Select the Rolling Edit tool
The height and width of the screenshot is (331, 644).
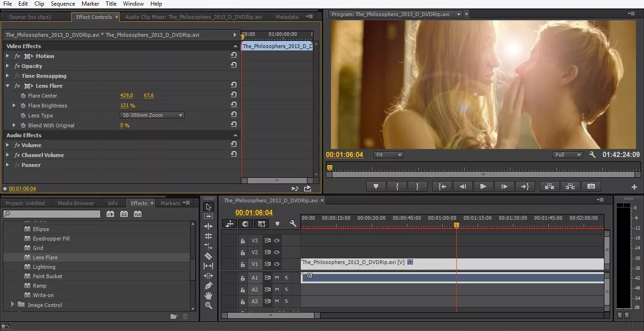point(208,236)
